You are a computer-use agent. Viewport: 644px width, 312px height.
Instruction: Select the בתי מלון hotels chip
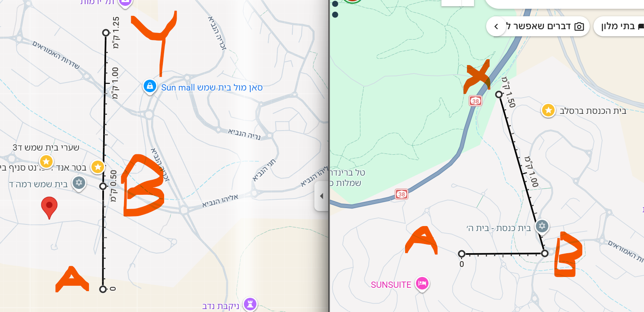[619, 27]
